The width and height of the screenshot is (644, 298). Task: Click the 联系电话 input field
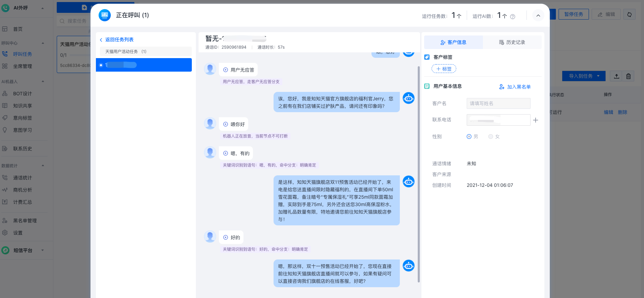(498, 120)
